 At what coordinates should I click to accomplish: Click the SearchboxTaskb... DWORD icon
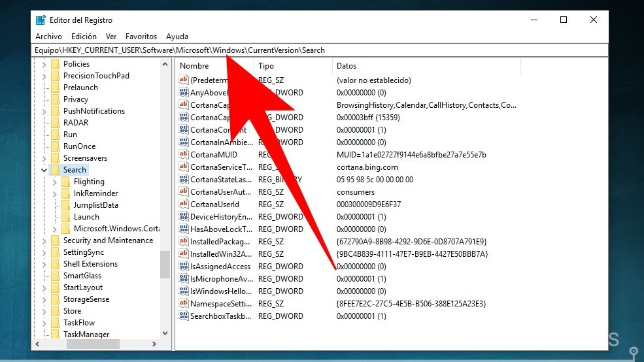click(184, 316)
